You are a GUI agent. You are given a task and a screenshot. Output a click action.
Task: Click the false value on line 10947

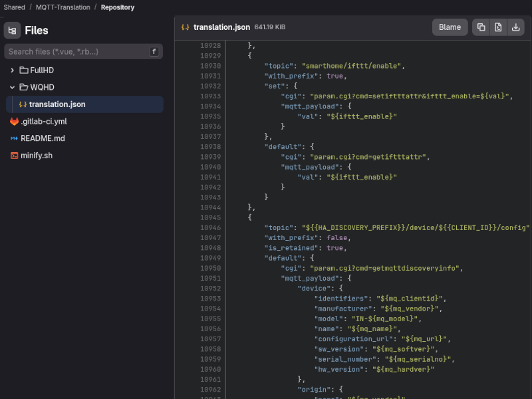(x=336, y=238)
